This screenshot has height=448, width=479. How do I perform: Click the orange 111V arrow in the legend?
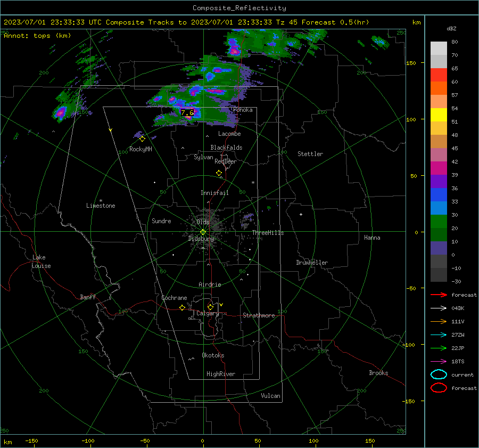pos(439,321)
